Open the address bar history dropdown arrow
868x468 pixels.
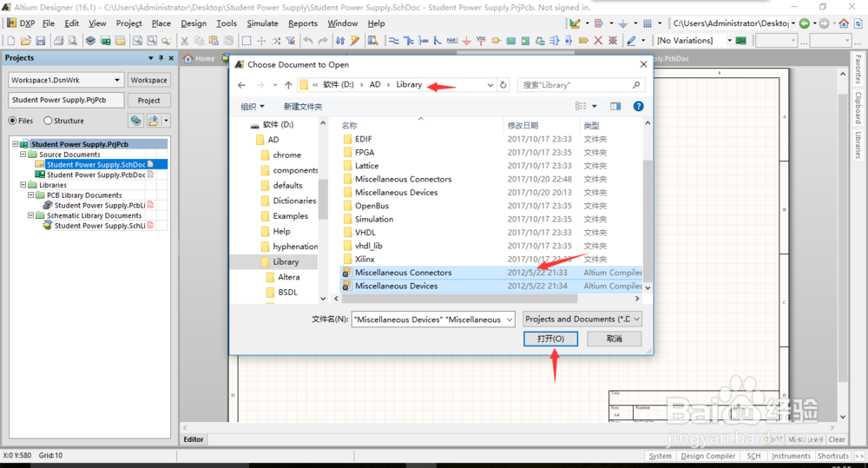point(490,85)
